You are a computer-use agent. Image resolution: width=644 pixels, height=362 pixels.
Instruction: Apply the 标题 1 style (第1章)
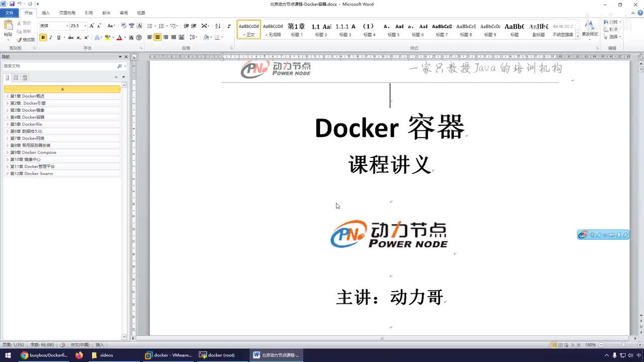tap(296, 29)
